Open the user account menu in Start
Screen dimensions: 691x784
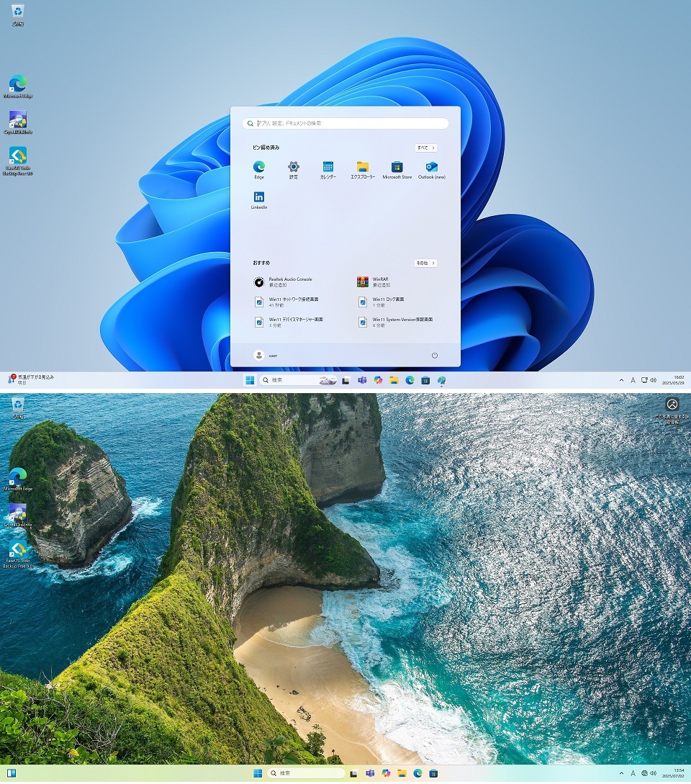coord(266,356)
